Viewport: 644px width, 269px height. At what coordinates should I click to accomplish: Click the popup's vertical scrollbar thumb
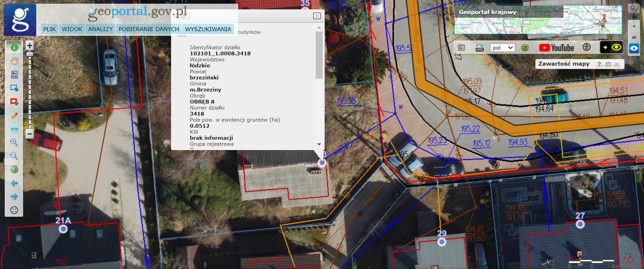(319, 55)
